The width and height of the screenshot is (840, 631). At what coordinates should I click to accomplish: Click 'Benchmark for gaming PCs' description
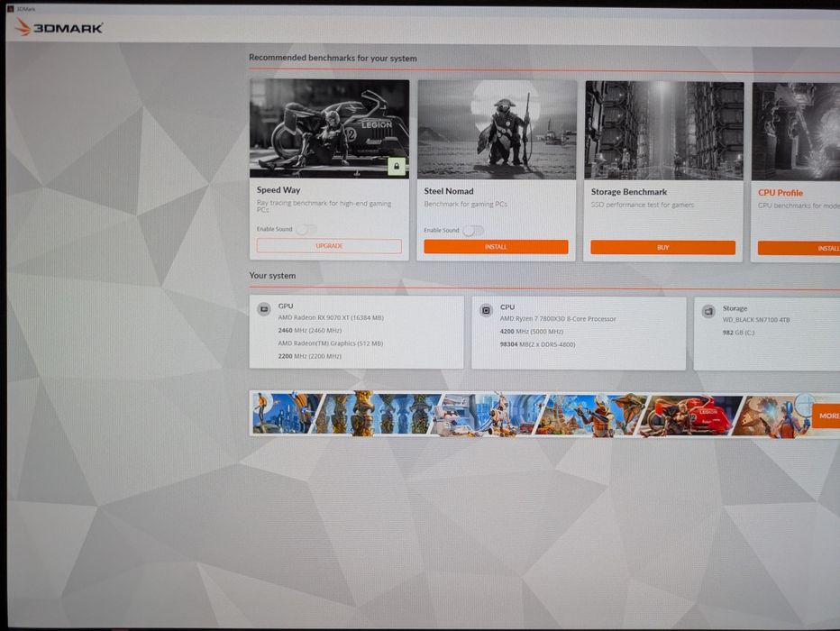466,204
